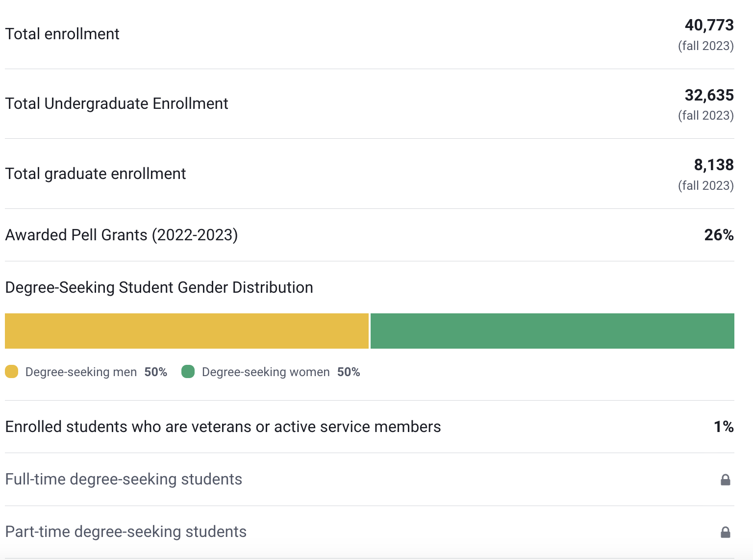This screenshot has height=560, width=753.
Task: Click the lock icon for Full-time degree-seeking students
Action: pos(725,480)
